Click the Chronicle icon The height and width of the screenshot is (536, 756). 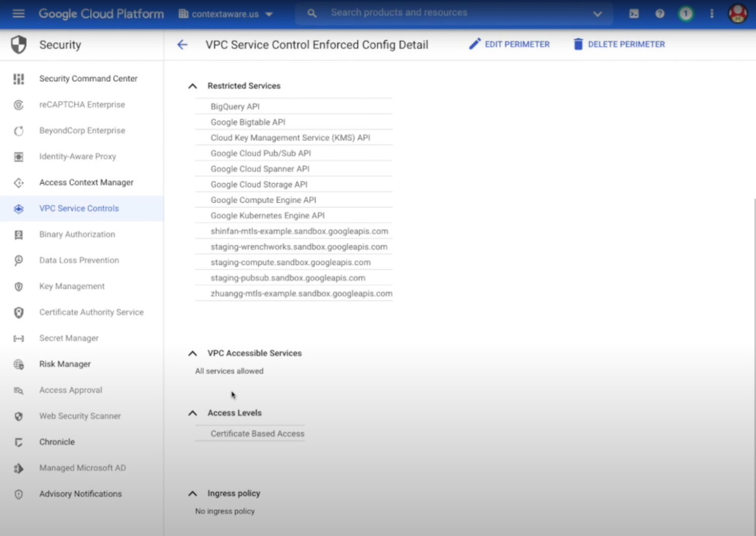19,442
